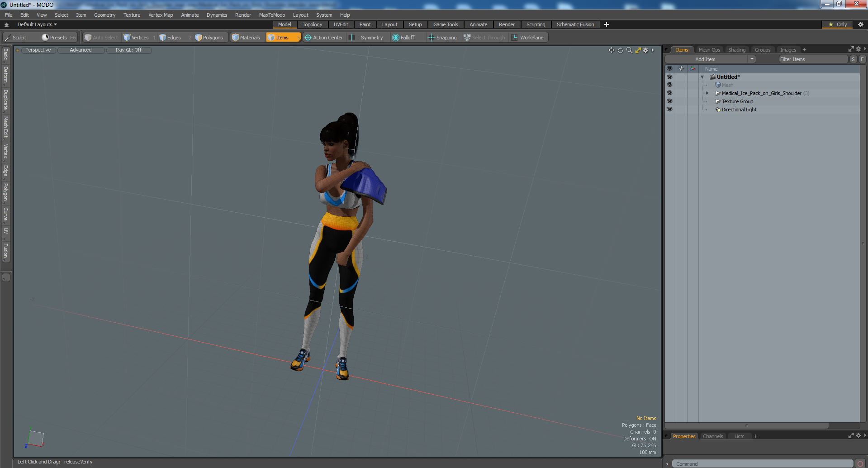Viewport: 868px width, 468px height.
Task: Click the viewport zoom magnifier icon
Action: coord(629,50)
